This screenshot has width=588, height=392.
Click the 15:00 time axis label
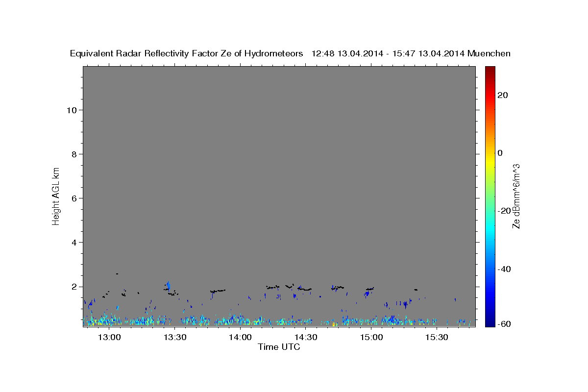tap(371, 337)
